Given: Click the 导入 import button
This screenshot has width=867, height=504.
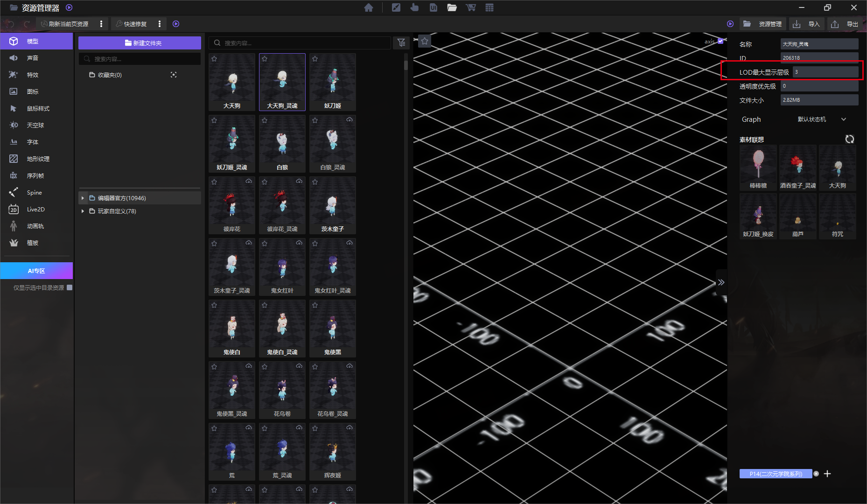Looking at the screenshot, I should 808,24.
